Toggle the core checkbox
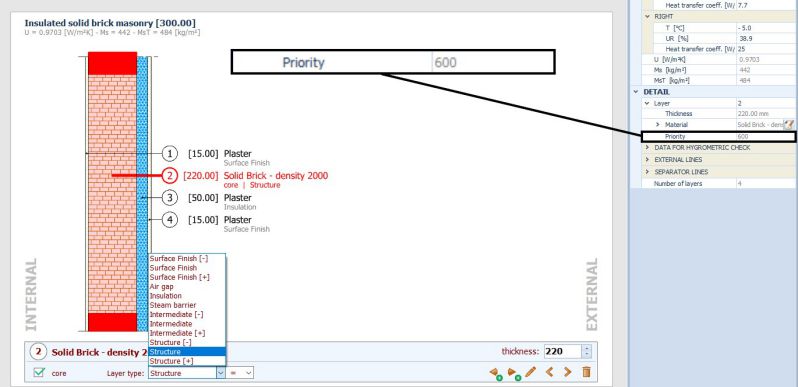Viewport: 798px width, 387px height. coord(39,373)
